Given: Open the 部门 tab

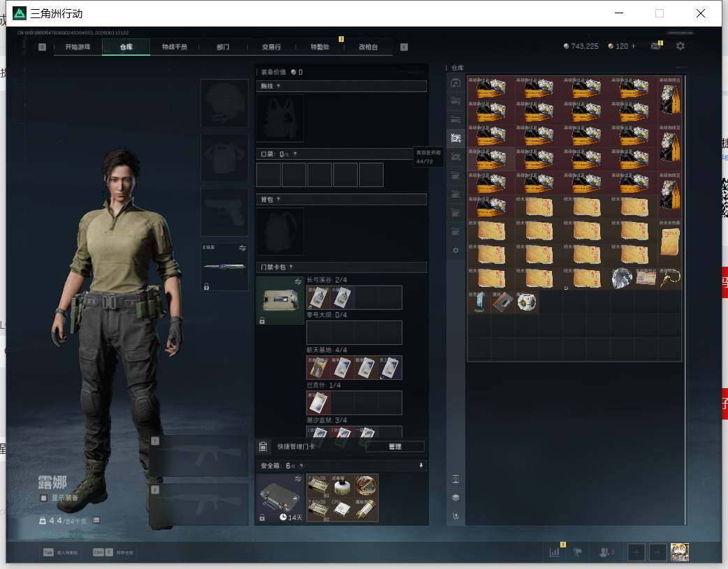Looking at the screenshot, I should [x=223, y=47].
